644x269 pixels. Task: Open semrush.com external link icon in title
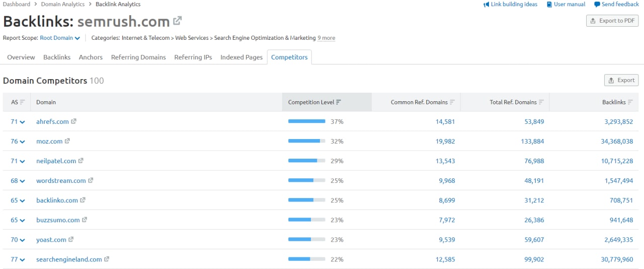click(177, 21)
